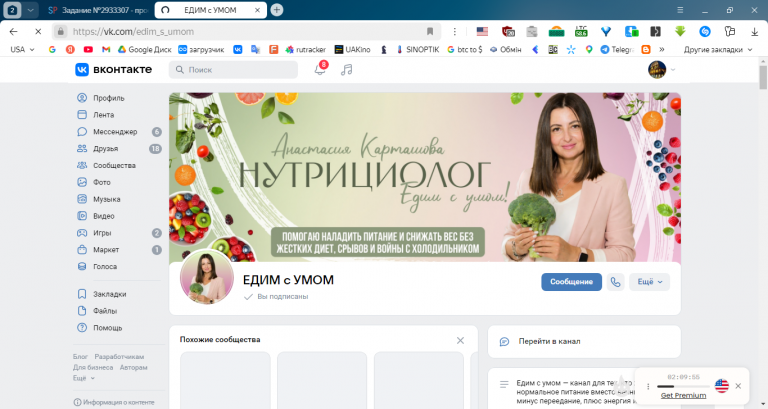
Task: Click the US flag extension icon
Action: click(x=482, y=31)
